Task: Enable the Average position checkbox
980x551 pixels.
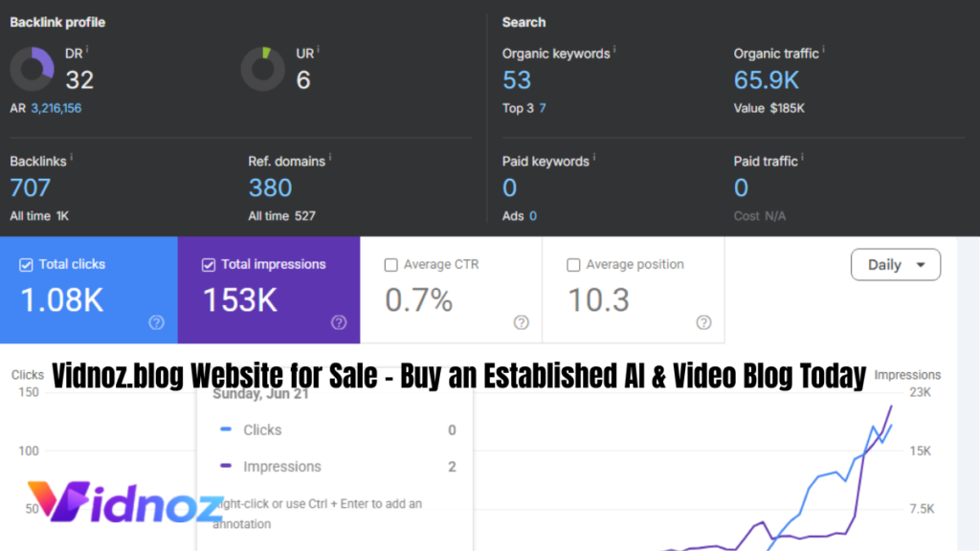Action: pyautogui.click(x=573, y=265)
